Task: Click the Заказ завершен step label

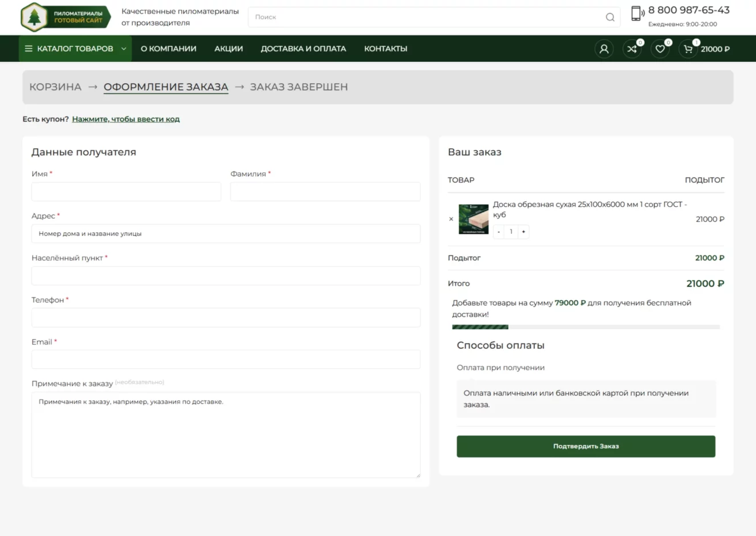Action: 299,87
